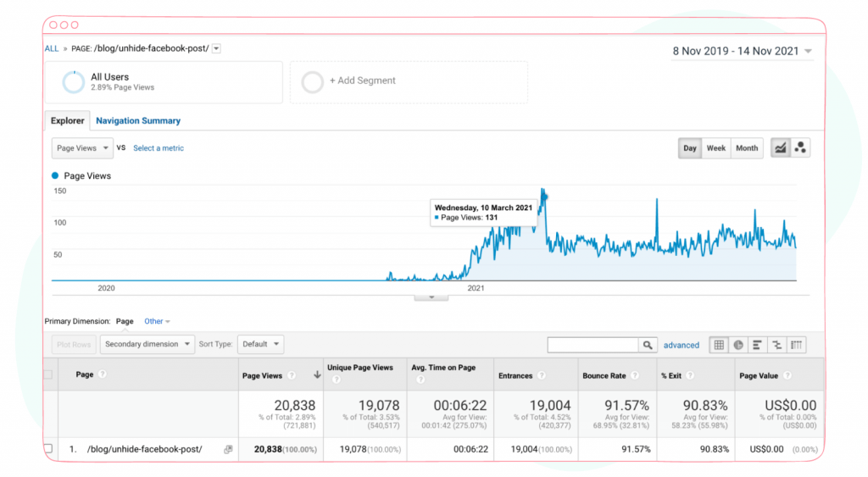Image resolution: width=868 pixels, height=477 pixels.
Task: Click + Add Segment box
Action: (x=409, y=82)
